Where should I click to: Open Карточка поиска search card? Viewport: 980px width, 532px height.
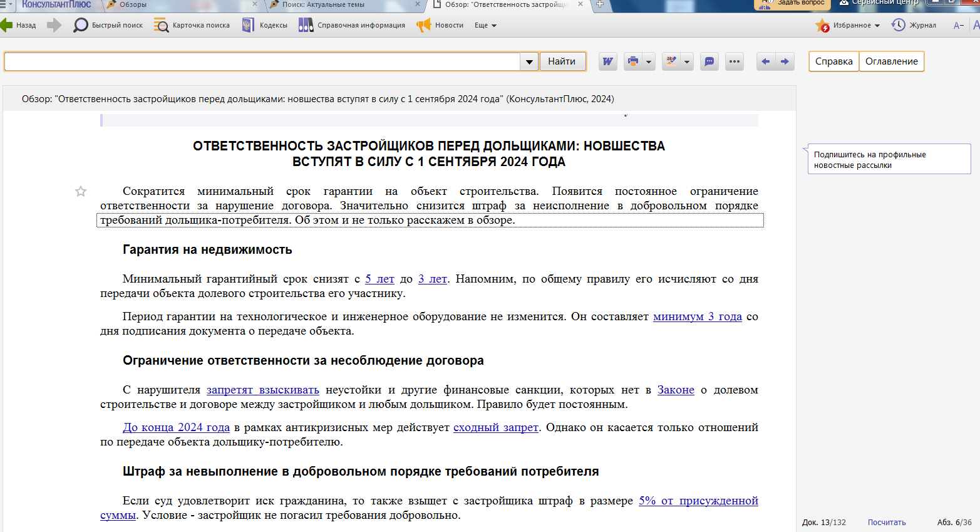click(x=162, y=25)
